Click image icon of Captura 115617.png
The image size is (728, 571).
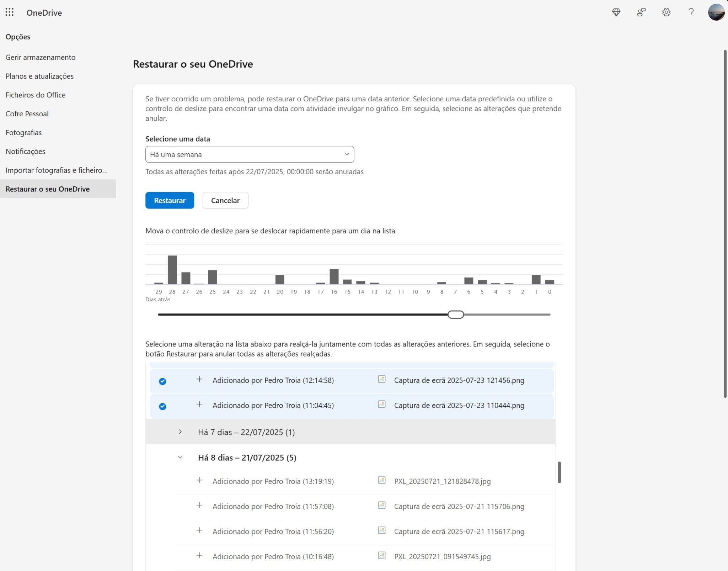[x=381, y=530]
